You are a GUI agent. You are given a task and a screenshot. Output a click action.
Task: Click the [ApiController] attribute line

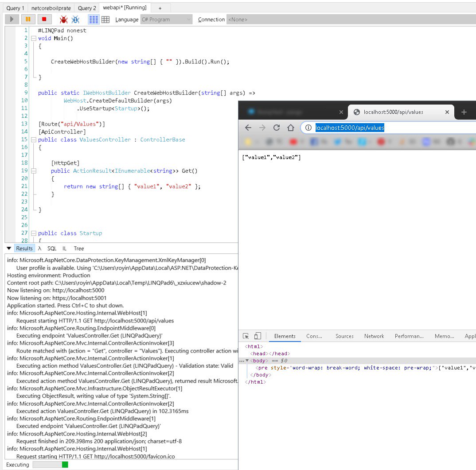point(62,132)
